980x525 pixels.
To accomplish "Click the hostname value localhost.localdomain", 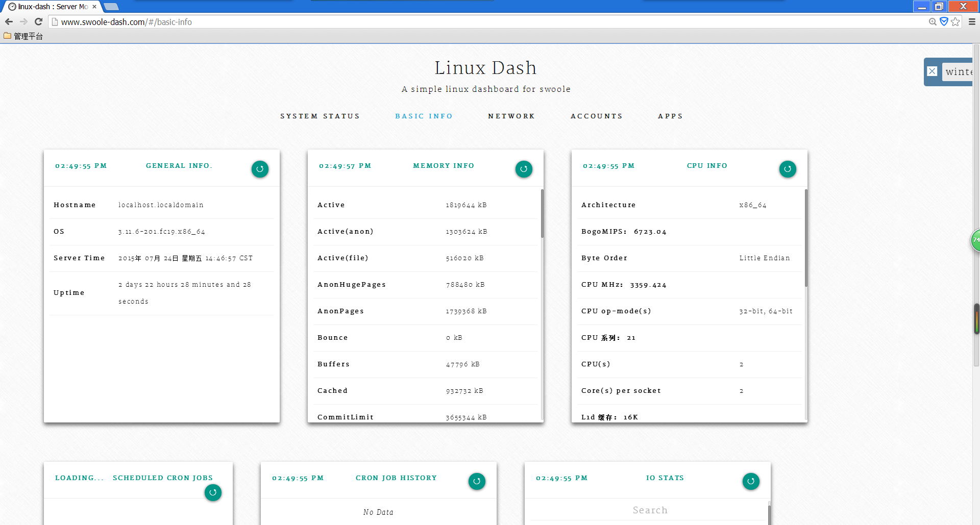I will click(161, 205).
